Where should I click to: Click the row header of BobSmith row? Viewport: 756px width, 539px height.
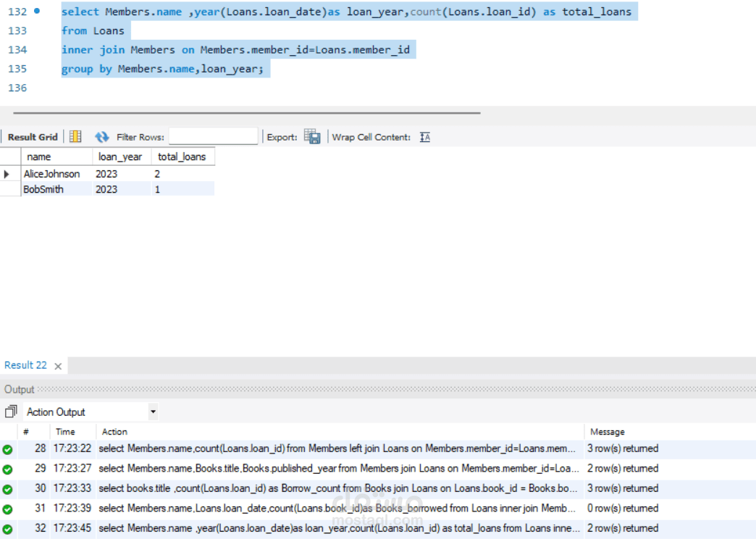click(x=10, y=189)
